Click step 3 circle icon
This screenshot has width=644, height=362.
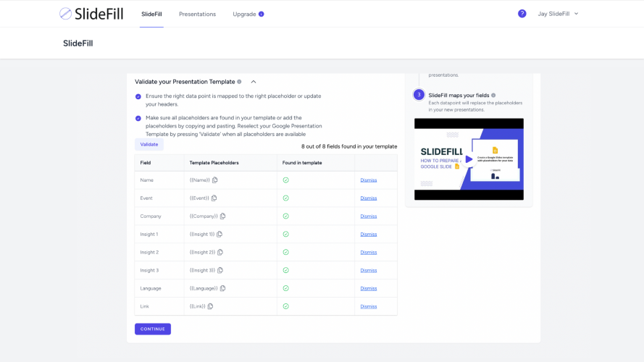point(419,95)
